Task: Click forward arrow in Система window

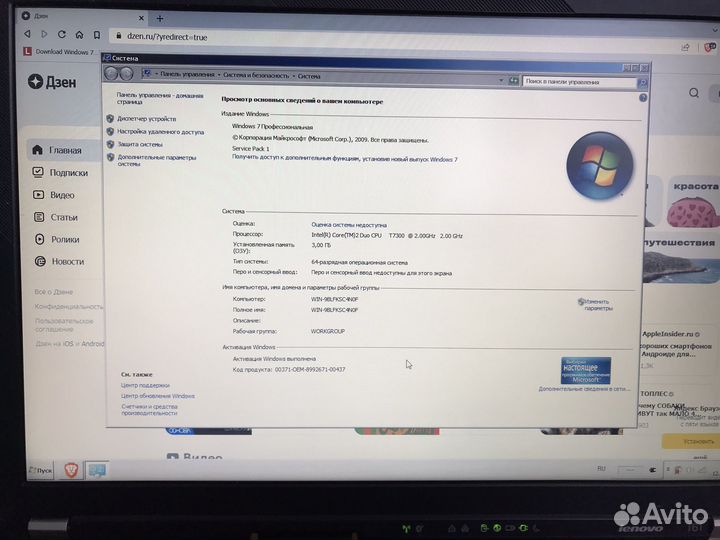Action: click(x=126, y=74)
